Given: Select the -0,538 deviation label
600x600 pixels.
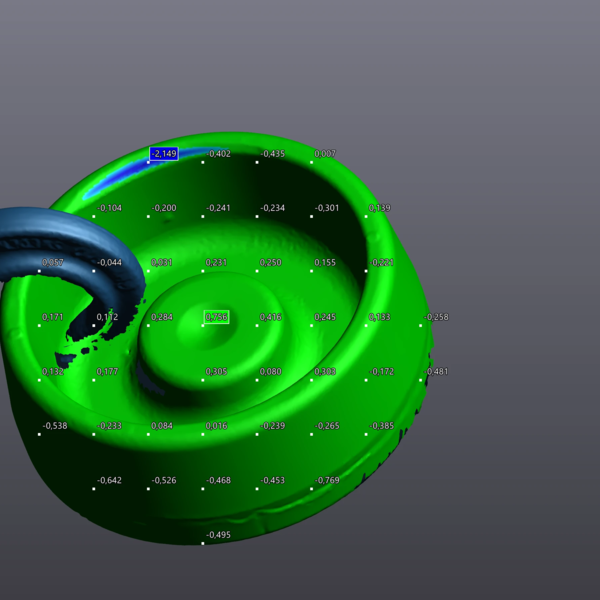Looking at the screenshot, I should 54,426.
